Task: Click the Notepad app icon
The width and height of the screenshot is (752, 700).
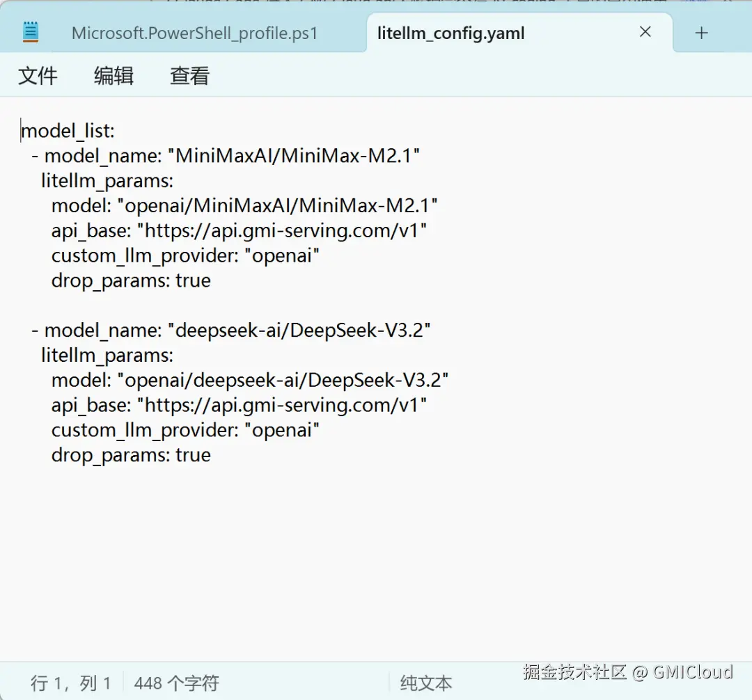Action: point(31,32)
